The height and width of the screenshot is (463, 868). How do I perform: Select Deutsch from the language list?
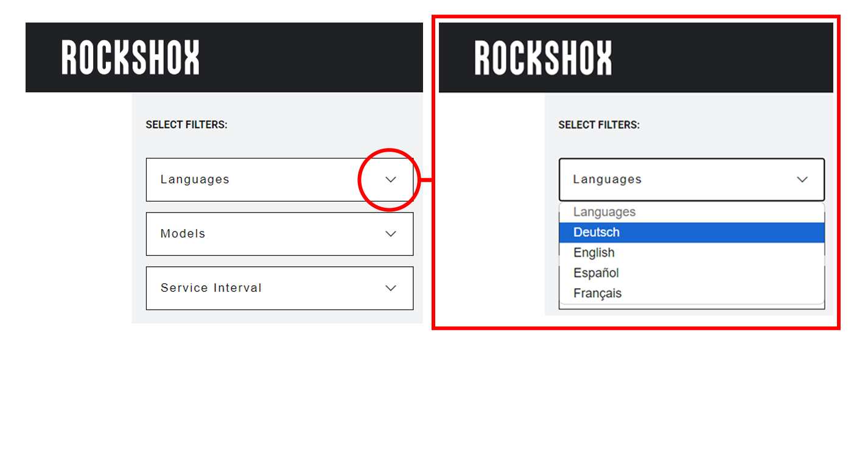click(691, 232)
